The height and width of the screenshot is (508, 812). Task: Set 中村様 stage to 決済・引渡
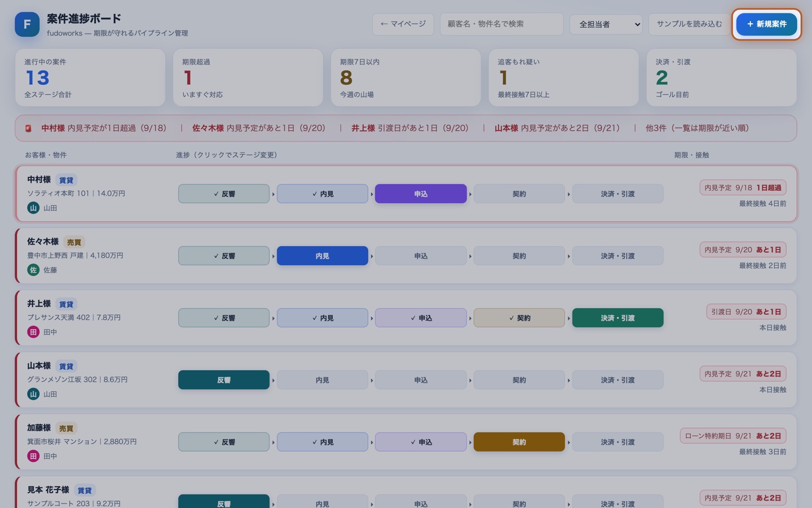618,194
